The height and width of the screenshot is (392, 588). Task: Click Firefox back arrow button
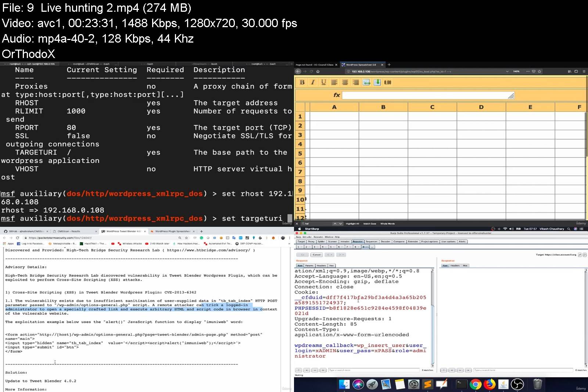(x=298, y=72)
